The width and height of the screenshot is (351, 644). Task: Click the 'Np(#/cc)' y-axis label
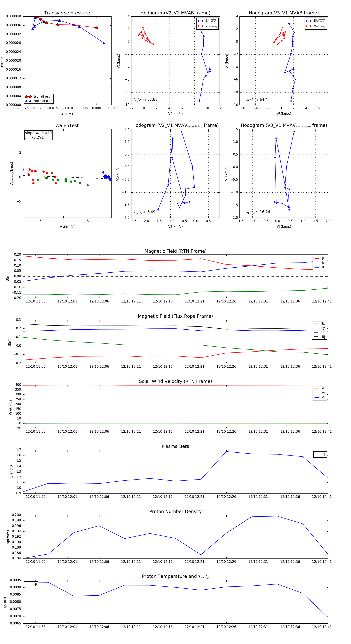coord(8,537)
